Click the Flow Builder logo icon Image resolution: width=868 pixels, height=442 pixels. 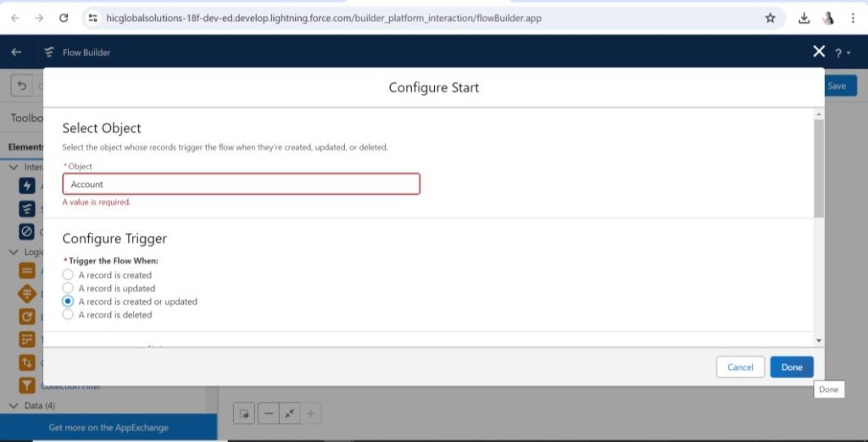coord(49,52)
